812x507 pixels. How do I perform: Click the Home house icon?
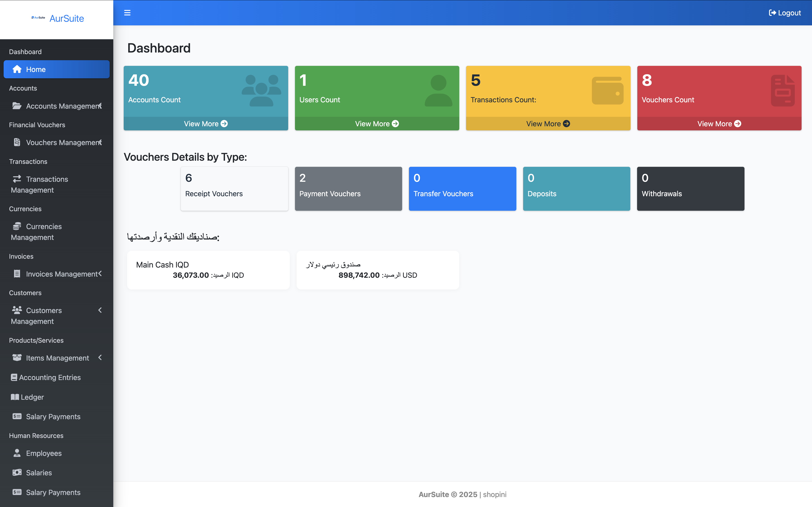click(17, 69)
